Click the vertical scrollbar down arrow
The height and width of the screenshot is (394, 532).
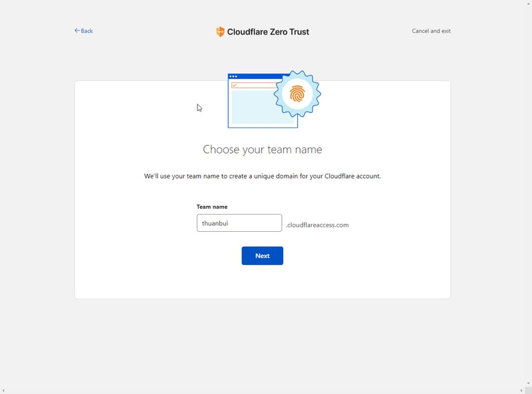529,383
